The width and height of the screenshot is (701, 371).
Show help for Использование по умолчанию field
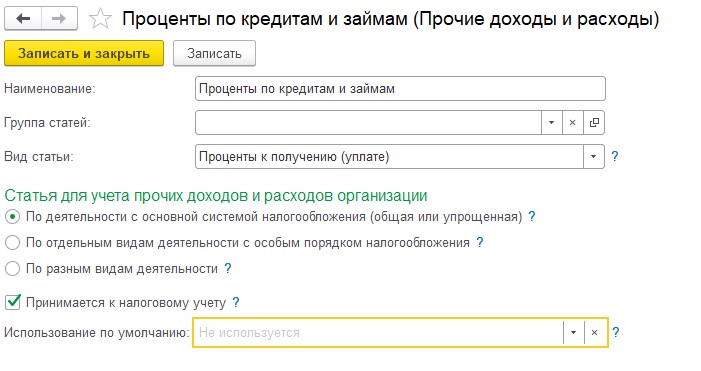(616, 333)
